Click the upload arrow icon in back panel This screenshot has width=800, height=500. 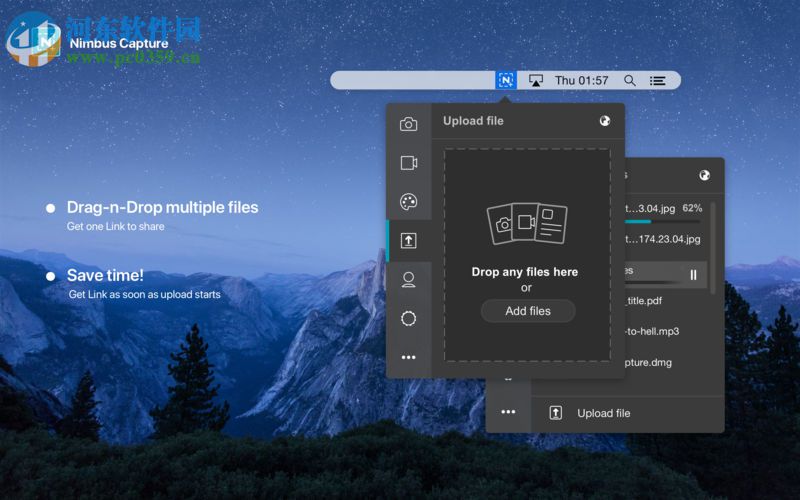(x=556, y=413)
